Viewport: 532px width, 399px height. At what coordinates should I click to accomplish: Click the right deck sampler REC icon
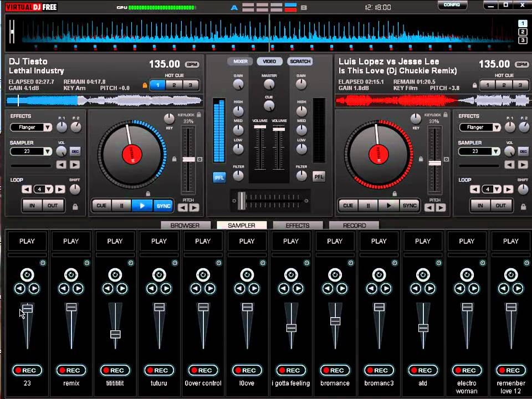click(x=524, y=152)
